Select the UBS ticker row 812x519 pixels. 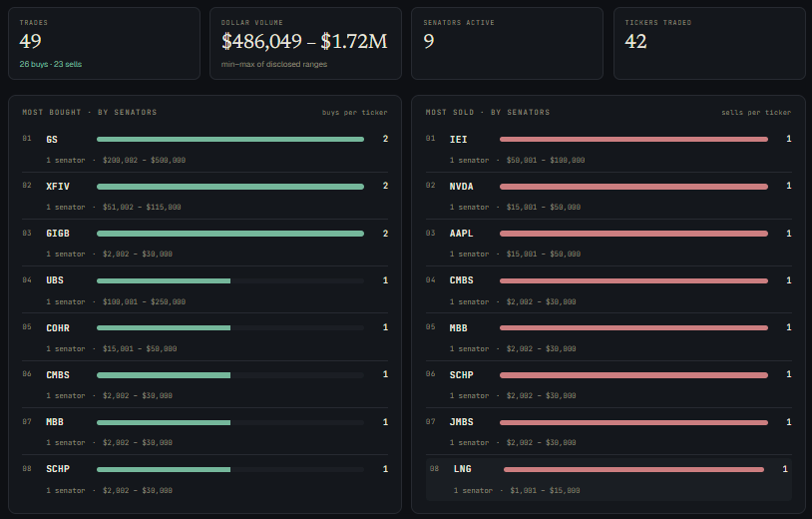205,290
